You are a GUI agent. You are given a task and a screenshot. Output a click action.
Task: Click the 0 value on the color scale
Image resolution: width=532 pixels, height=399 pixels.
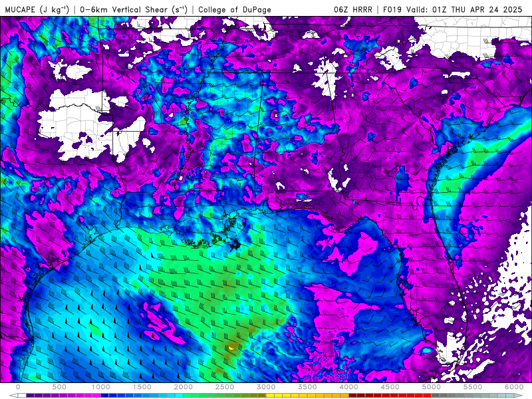point(18,387)
